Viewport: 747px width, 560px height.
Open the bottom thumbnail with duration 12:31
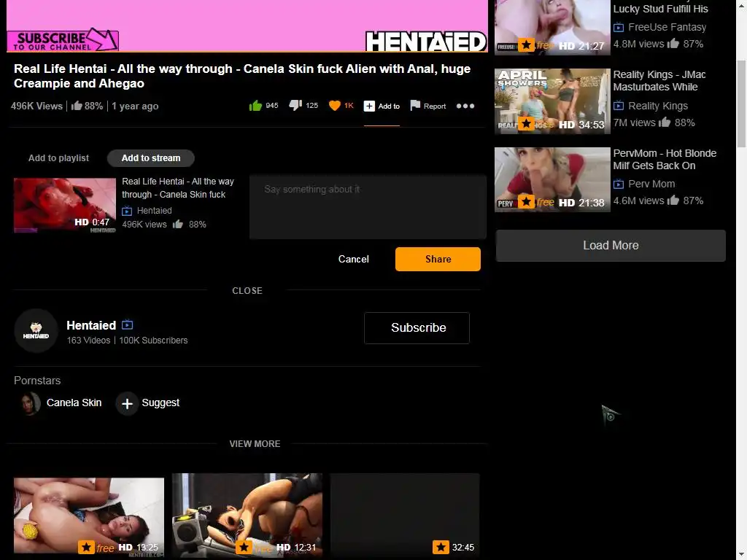point(247,516)
